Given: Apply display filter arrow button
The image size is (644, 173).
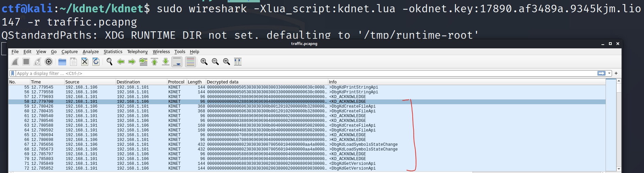Looking at the screenshot, I should pyautogui.click(x=601, y=73).
